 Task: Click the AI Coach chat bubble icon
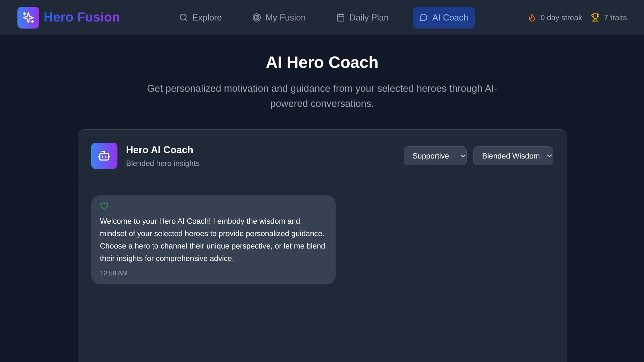tap(423, 17)
